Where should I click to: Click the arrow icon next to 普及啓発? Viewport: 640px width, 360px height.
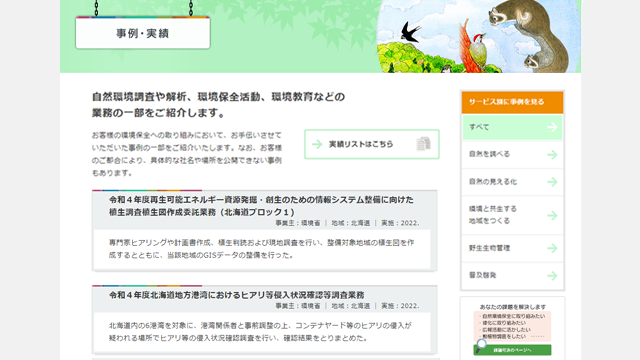click(552, 276)
